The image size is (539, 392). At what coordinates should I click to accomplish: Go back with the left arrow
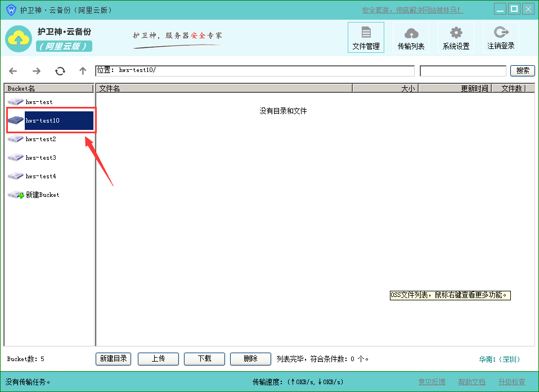click(x=13, y=71)
